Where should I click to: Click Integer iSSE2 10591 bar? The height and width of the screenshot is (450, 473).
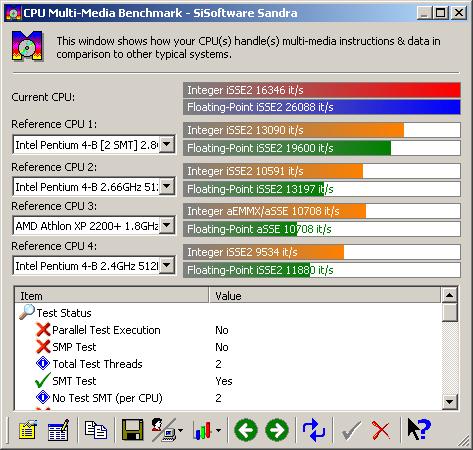322,171
